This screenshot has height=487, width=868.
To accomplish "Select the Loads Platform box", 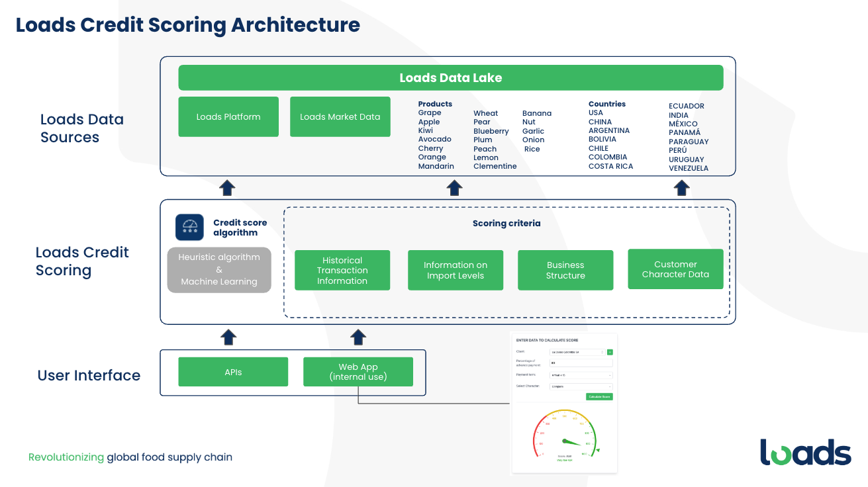I will coord(228,117).
